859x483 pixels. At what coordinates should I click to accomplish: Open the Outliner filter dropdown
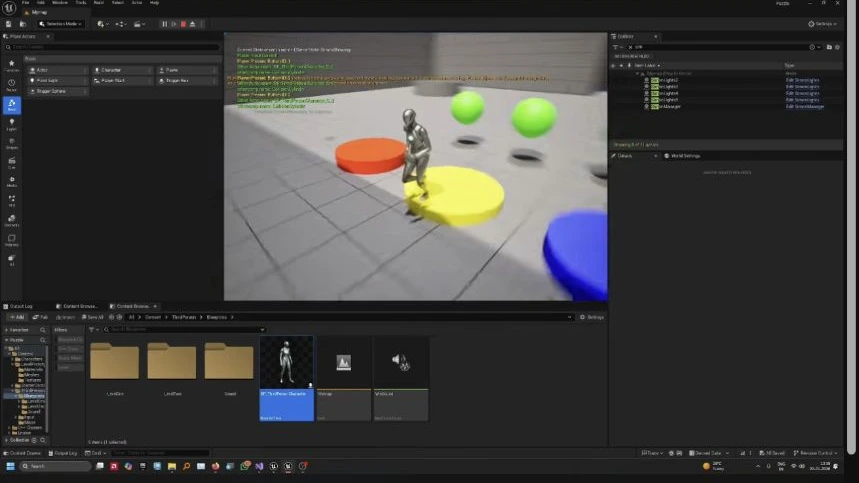(617, 47)
